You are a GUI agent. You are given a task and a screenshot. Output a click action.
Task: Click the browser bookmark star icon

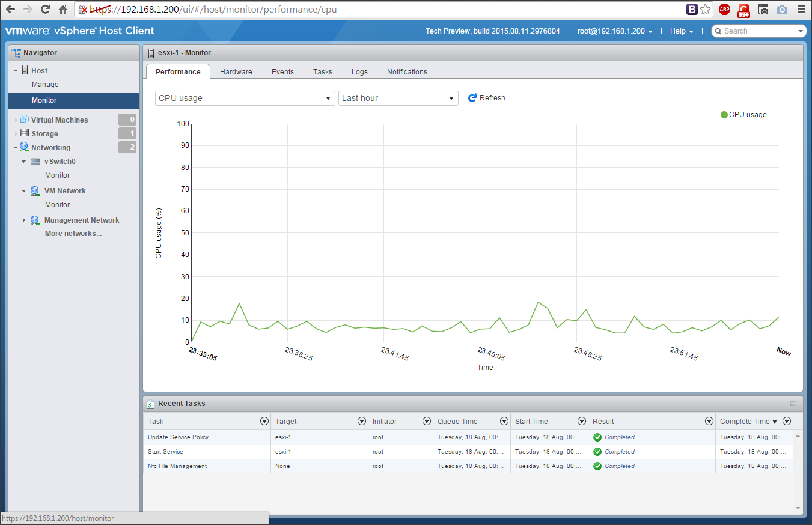pos(706,10)
